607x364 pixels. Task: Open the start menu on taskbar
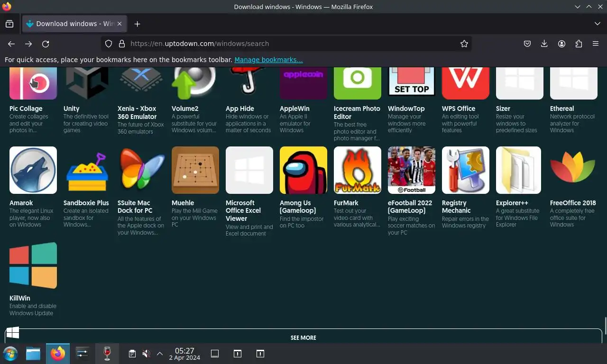pos(10,354)
